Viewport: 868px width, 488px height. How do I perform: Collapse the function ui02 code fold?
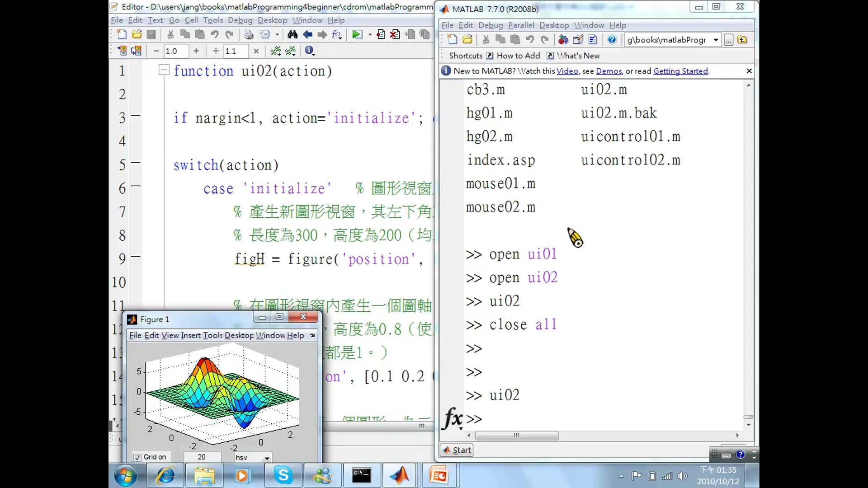click(x=164, y=70)
